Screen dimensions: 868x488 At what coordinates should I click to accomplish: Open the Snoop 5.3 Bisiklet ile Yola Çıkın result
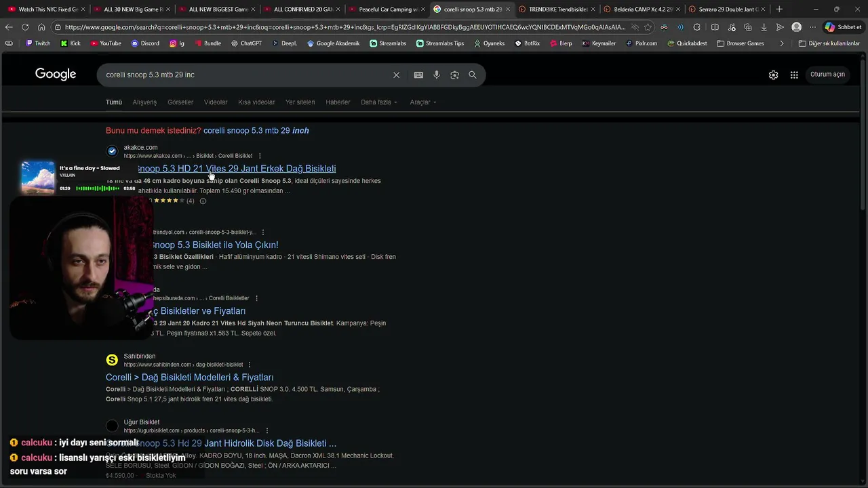(x=214, y=245)
